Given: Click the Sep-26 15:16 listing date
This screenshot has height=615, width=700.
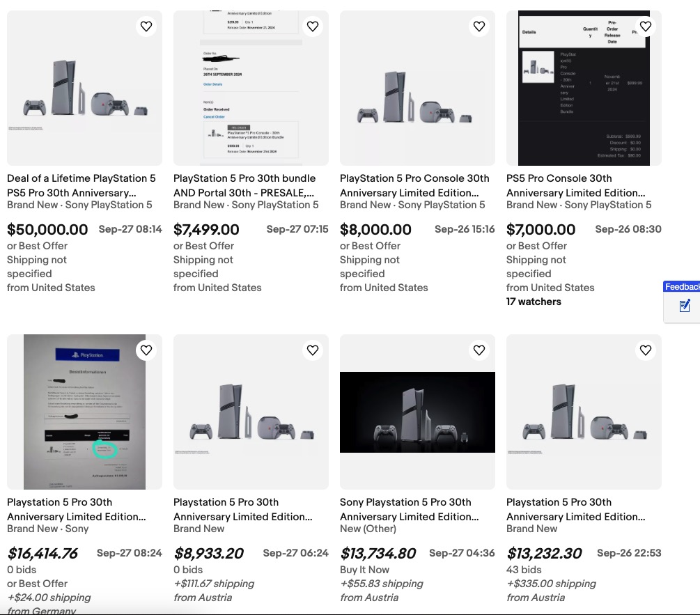Looking at the screenshot, I should coord(465,229).
